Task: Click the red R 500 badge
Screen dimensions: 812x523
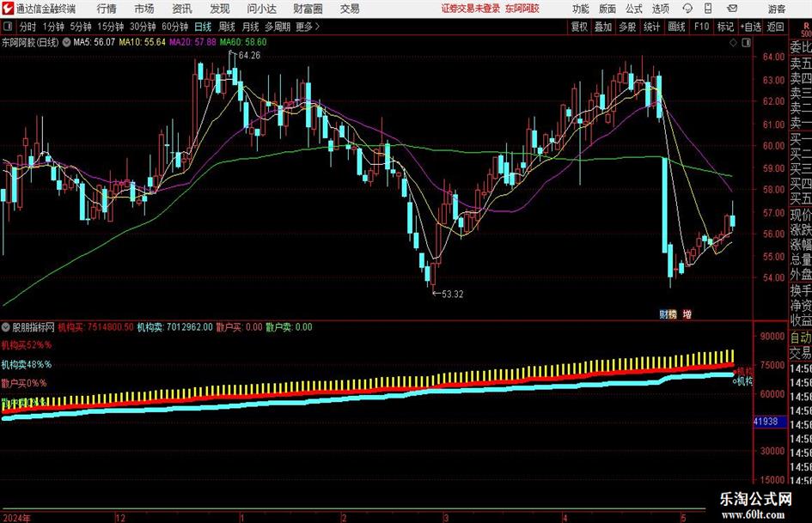Action: tap(806, 30)
